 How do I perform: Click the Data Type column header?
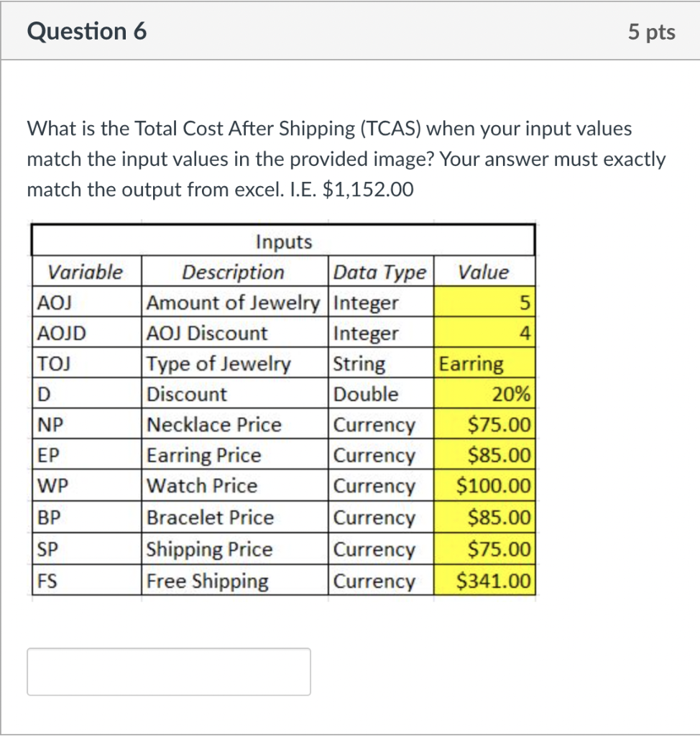point(380,272)
